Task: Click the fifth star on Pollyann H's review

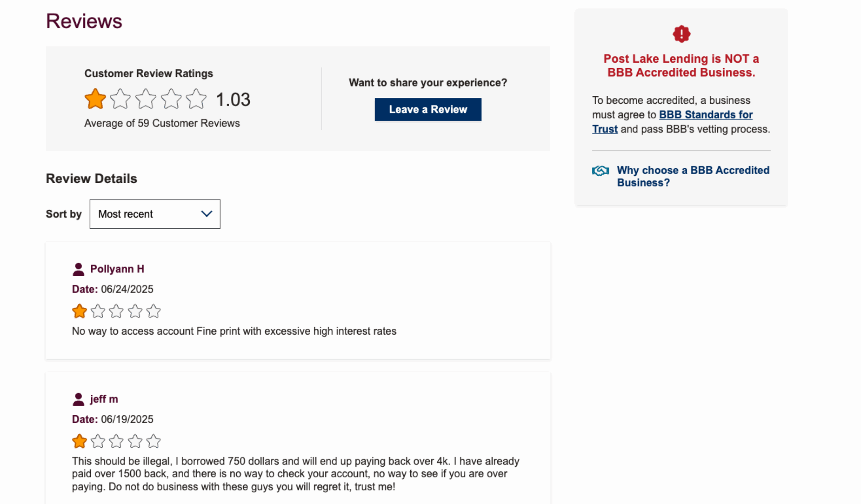Action: [154, 311]
